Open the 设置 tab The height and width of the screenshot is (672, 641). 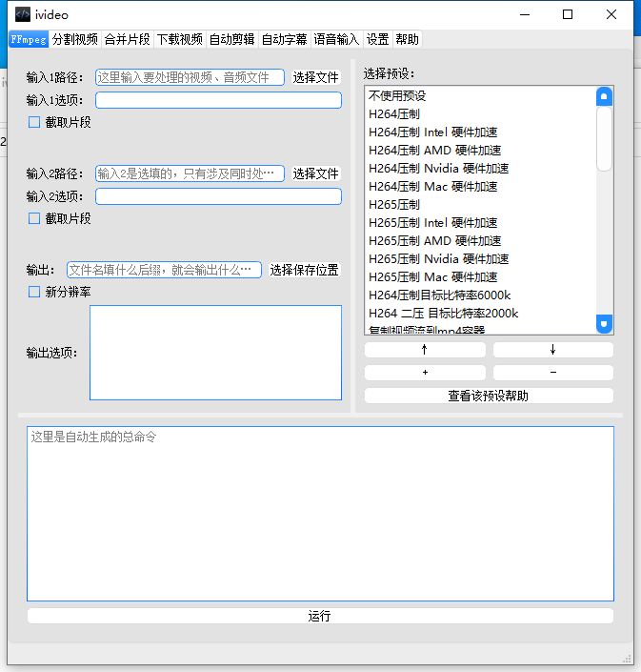tap(377, 39)
